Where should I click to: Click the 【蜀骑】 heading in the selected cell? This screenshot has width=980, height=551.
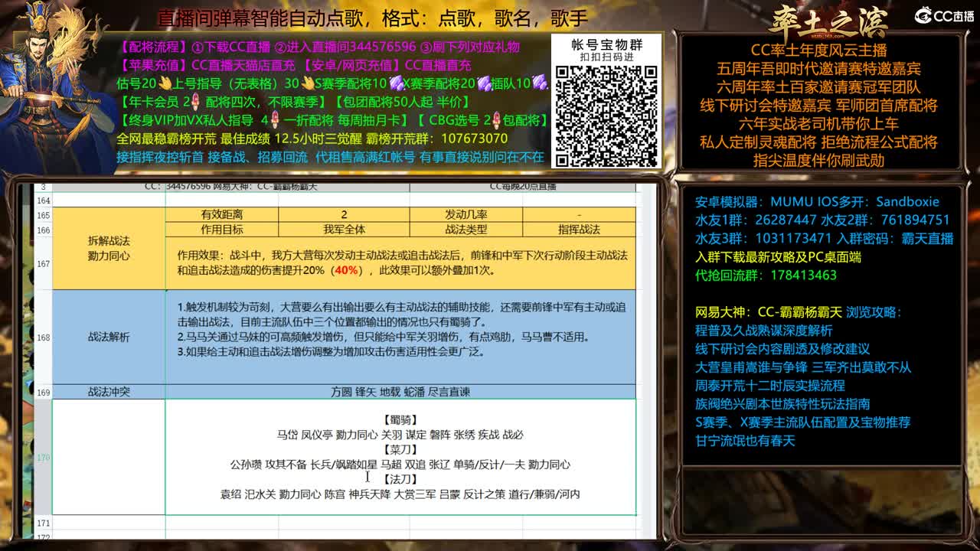(400, 419)
